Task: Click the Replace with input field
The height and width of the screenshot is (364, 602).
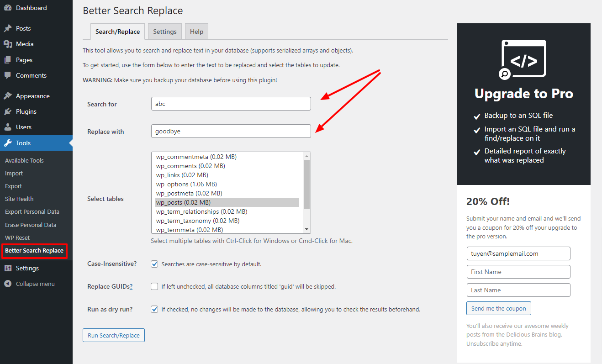Action: pyautogui.click(x=231, y=131)
